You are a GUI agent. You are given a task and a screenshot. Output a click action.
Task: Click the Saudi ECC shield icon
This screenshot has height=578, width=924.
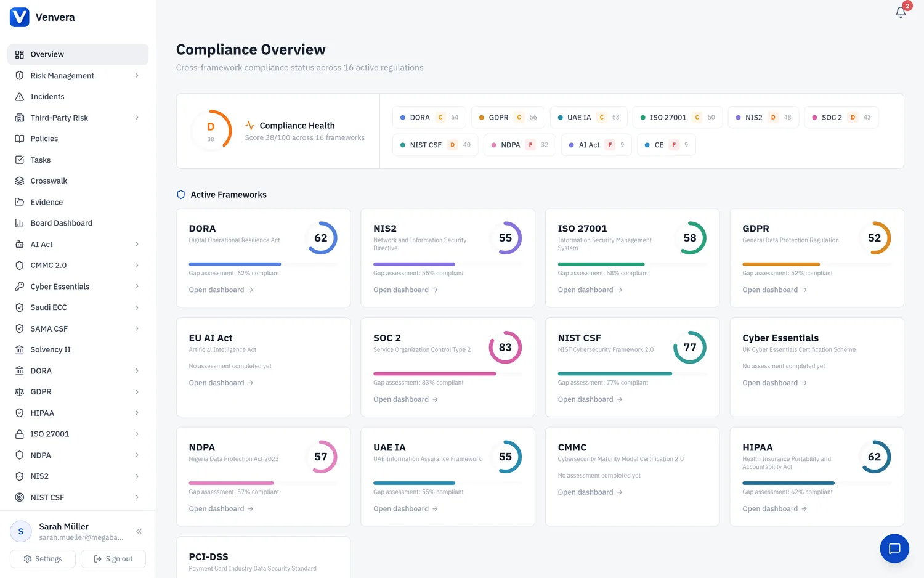pos(20,307)
